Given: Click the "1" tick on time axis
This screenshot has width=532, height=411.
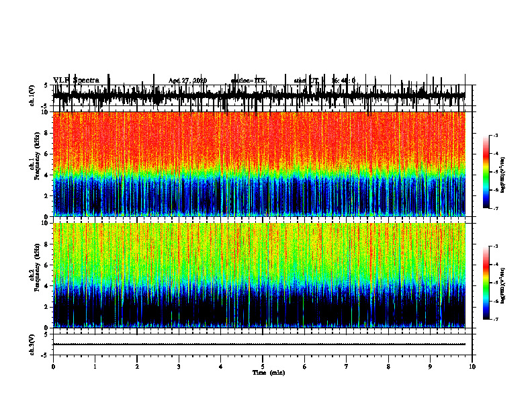Looking at the screenshot, I should 95,367.
